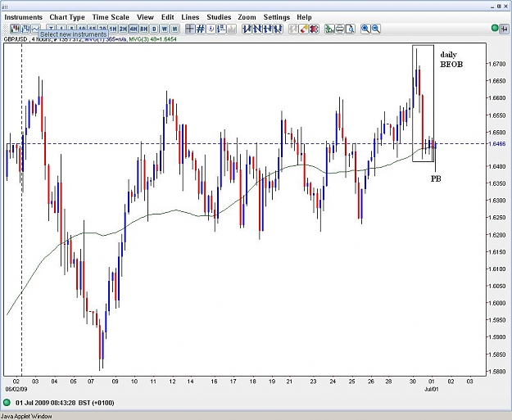Switch to 6H time scale
The width and height of the screenshot is (512, 420).
pos(143,29)
